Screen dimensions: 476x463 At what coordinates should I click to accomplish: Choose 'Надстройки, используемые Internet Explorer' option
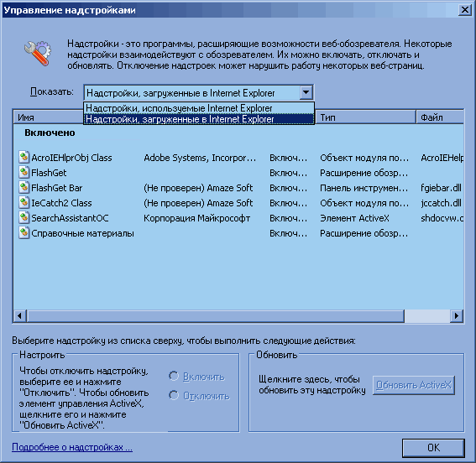pyautogui.click(x=199, y=108)
